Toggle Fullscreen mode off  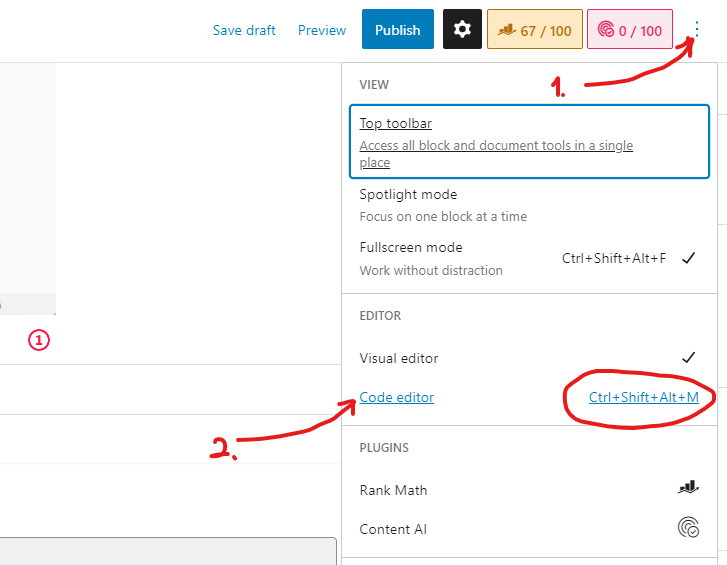(x=529, y=258)
